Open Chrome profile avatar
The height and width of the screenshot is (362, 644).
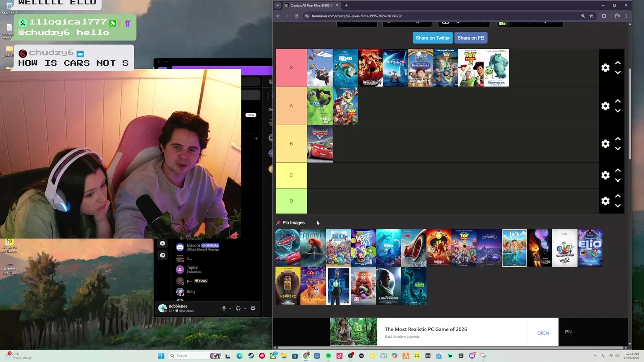[617, 16]
